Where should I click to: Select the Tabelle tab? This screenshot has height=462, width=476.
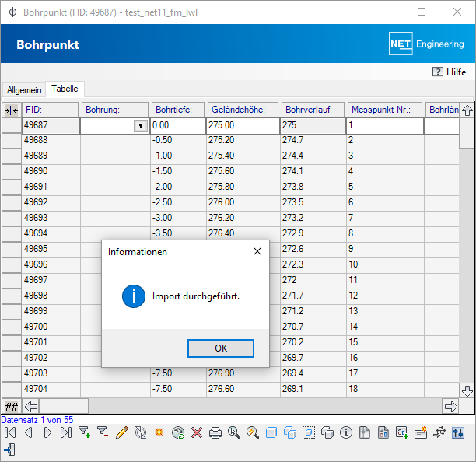point(65,89)
